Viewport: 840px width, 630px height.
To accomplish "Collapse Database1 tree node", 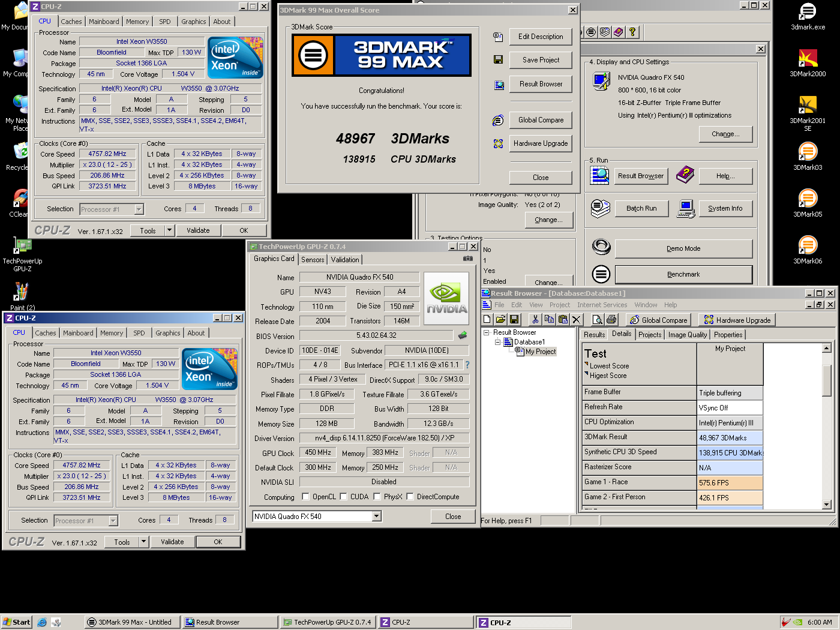I will pyautogui.click(x=497, y=342).
